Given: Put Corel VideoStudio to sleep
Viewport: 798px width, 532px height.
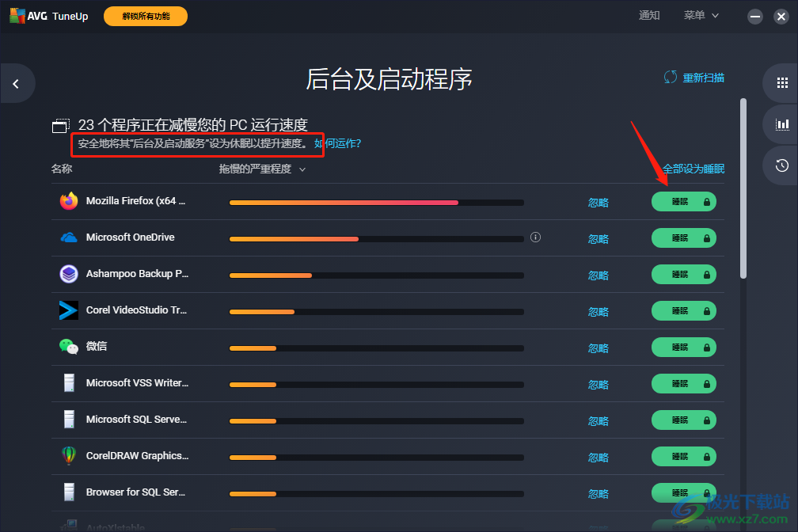Looking at the screenshot, I should pyautogui.click(x=683, y=311).
